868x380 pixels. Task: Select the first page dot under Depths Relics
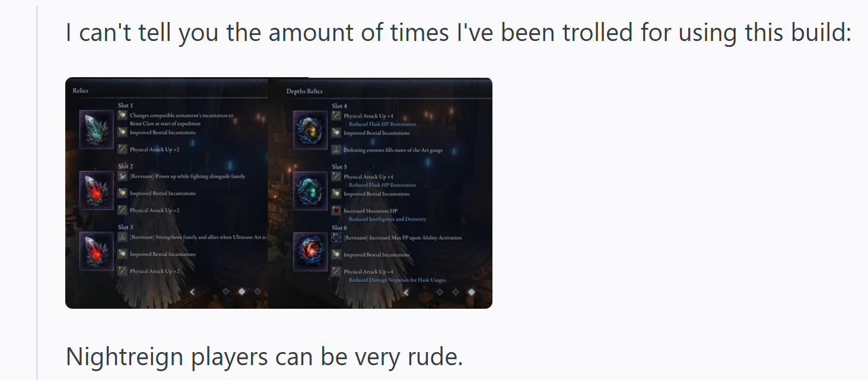click(439, 292)
